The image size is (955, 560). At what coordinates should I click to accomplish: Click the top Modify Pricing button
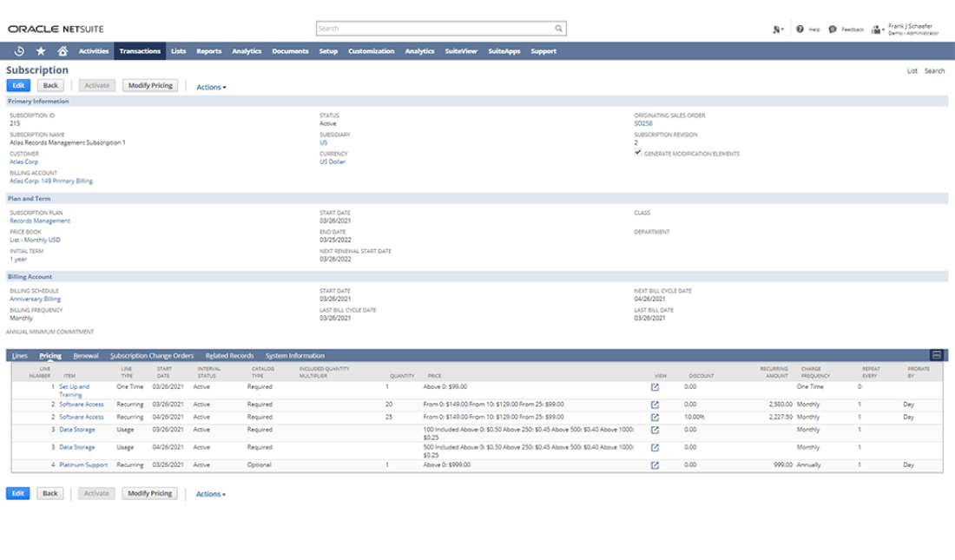(150, 86)
